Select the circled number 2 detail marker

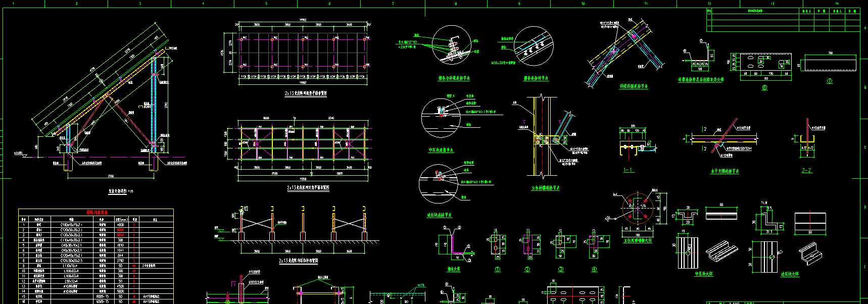(527, 270)
